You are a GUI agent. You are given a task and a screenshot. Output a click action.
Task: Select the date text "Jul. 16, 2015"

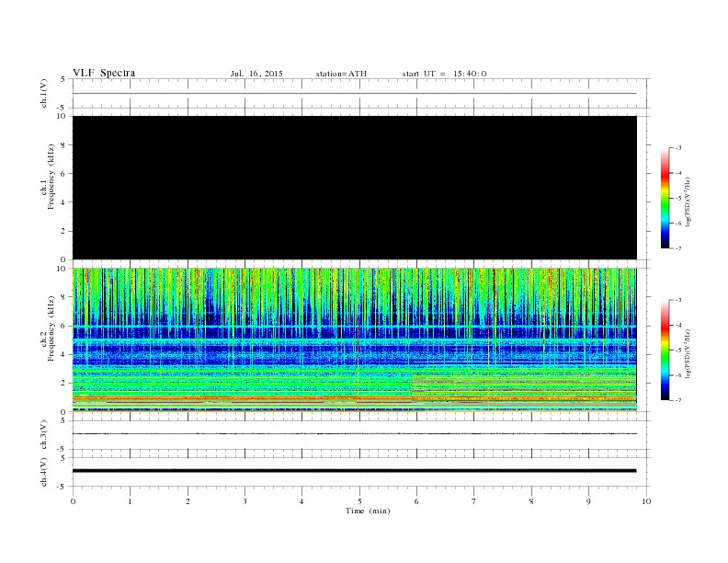click(x=256, y=74)
